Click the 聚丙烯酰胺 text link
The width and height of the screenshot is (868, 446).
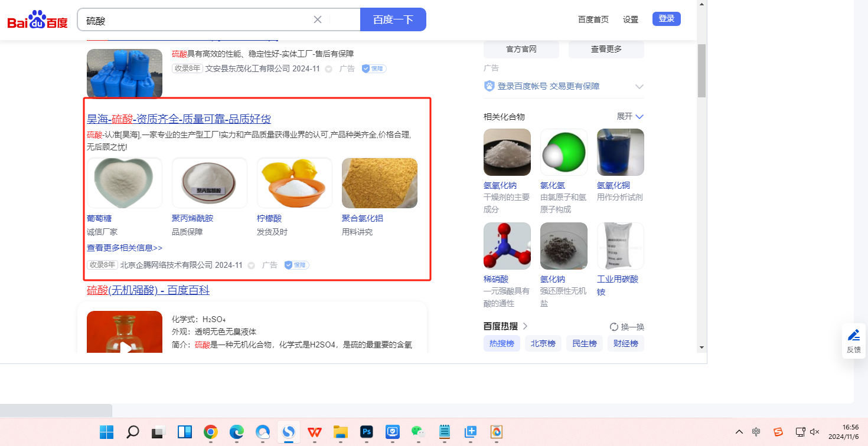pos(192,218)
